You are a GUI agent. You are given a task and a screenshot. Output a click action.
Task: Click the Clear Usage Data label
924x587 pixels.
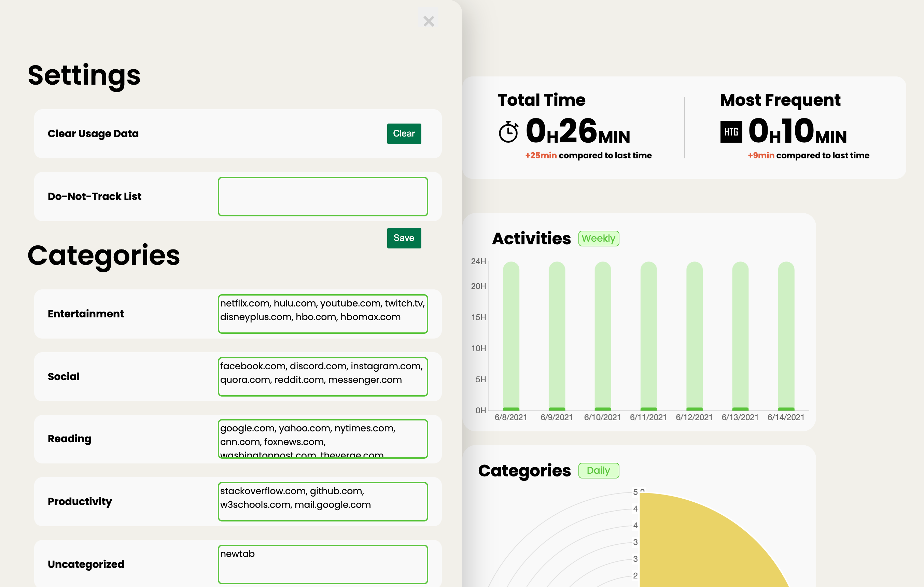click(93, 133)
